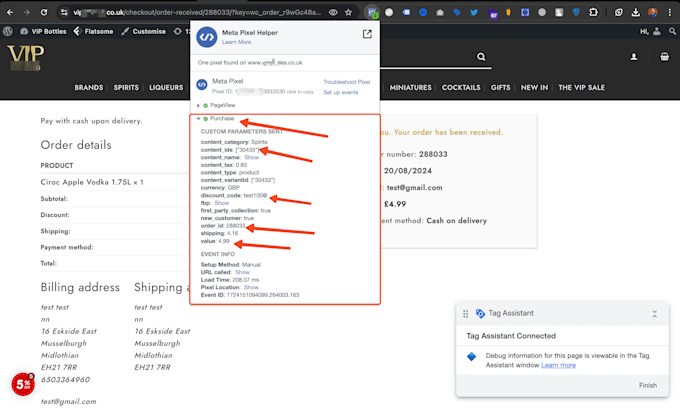Open the MINIATURES navigation item

410,88
